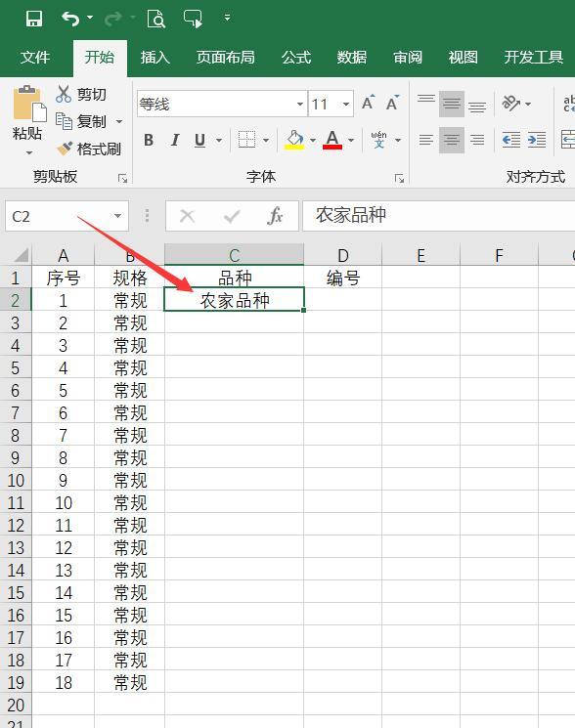This screenshot has width=575, height=728.
Task: Click the 粘贴 paste button
Action: click(x=27, y=121)
